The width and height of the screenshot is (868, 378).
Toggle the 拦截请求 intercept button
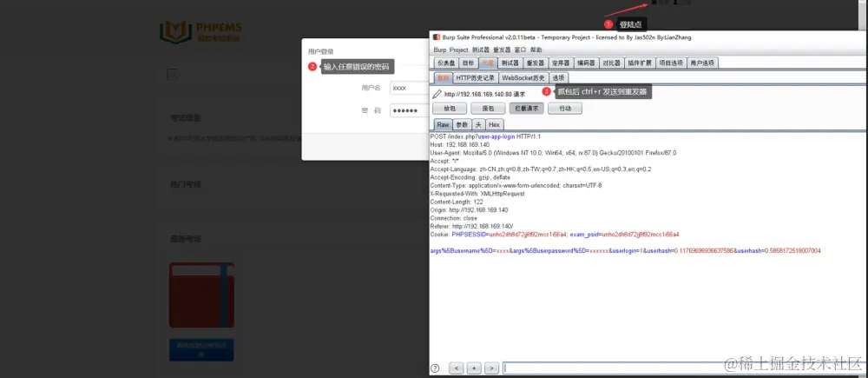527,109
